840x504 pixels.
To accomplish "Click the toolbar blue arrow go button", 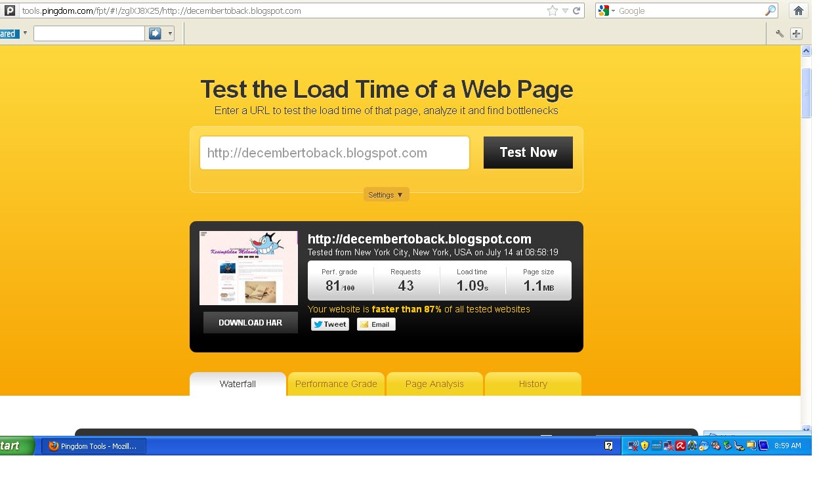I will [x=155, y=33].
